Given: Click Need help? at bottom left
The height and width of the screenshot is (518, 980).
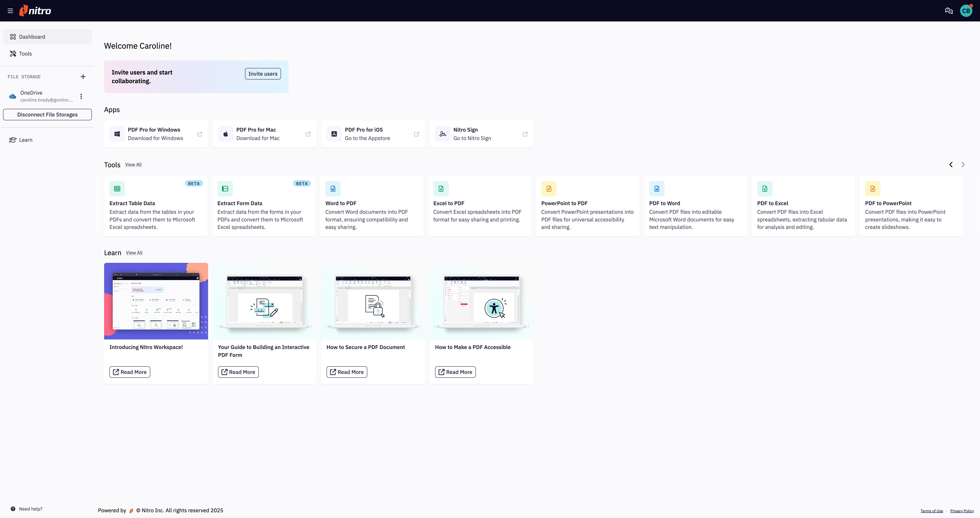Looking at the screenshot, I should coord(31,509).
